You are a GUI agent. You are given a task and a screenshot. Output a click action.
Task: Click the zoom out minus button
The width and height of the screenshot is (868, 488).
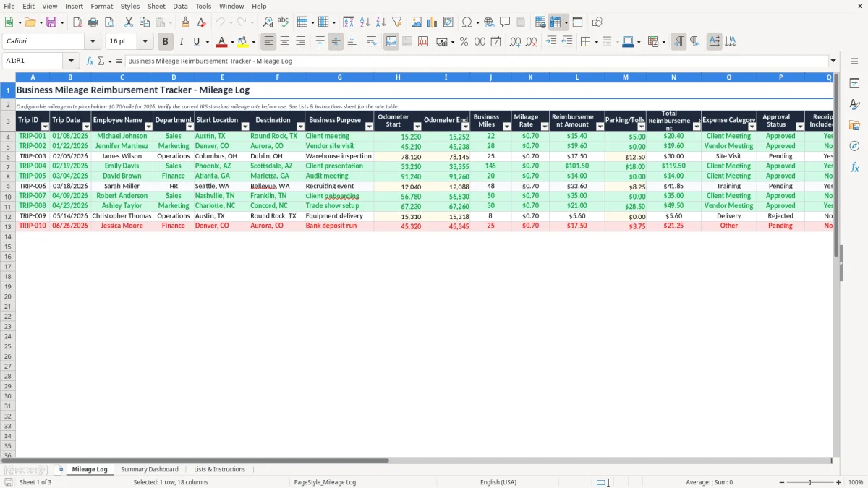click(782, 482)
